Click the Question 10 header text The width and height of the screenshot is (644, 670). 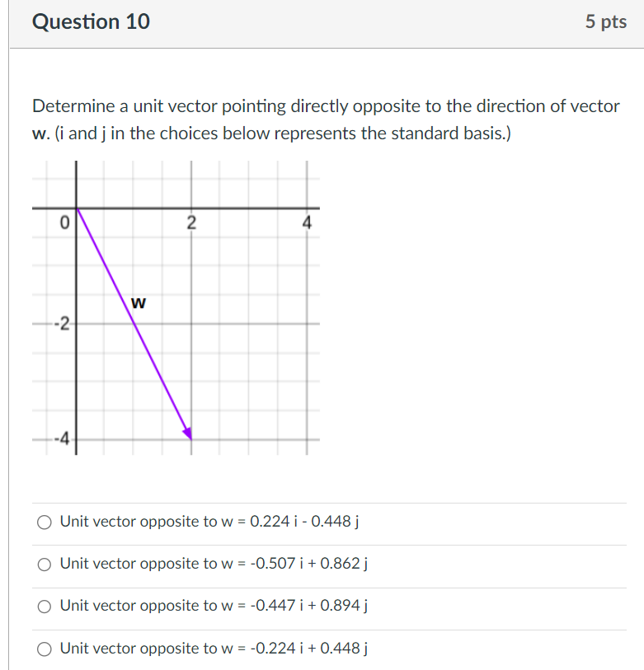click(x=91, y=22)
